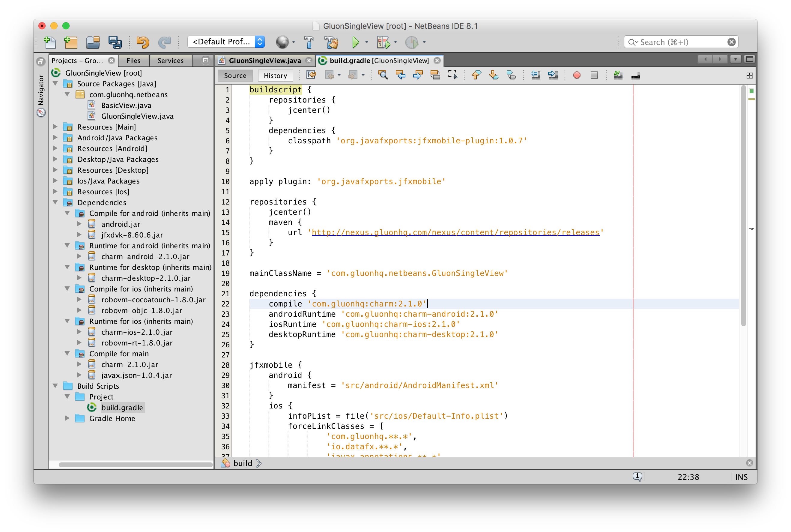Click Find Previous Occurrence arrow icon

pyautogui.click(x=400, y=75)
